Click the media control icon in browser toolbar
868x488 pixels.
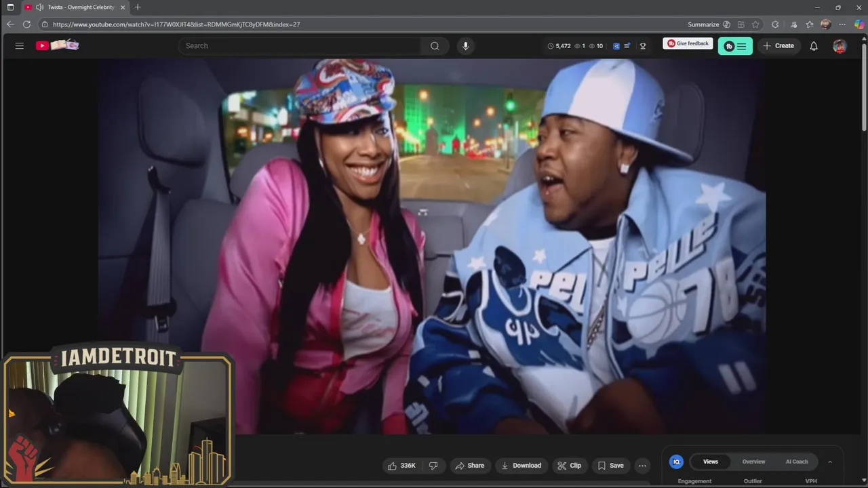[793, 24]
